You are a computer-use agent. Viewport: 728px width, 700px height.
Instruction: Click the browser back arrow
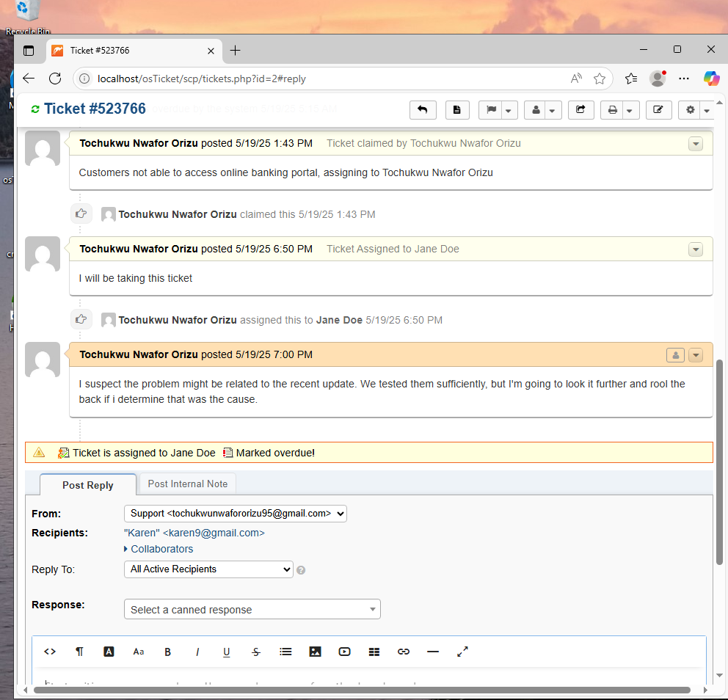pos(29,79)
